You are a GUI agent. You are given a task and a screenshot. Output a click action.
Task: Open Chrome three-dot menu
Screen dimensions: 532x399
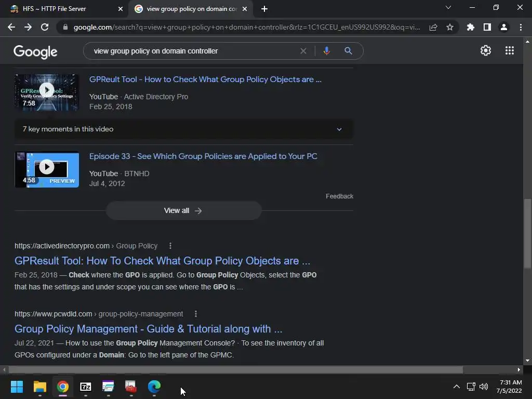[521, 27]
